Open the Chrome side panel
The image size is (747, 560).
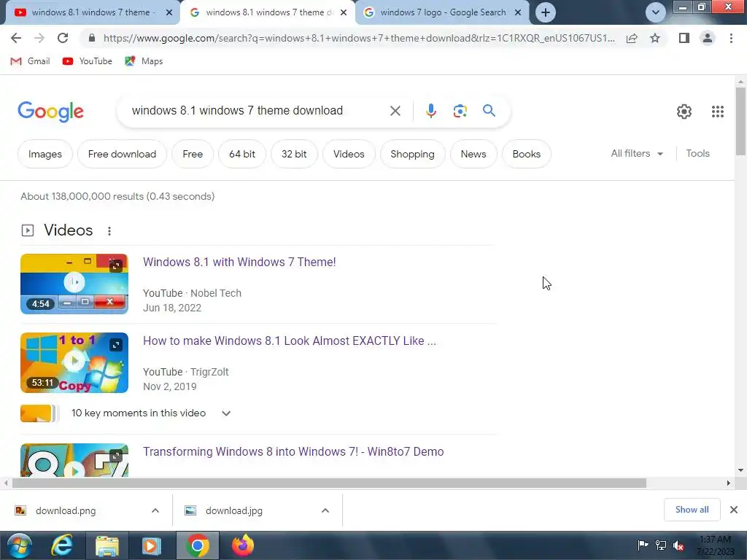684,38
